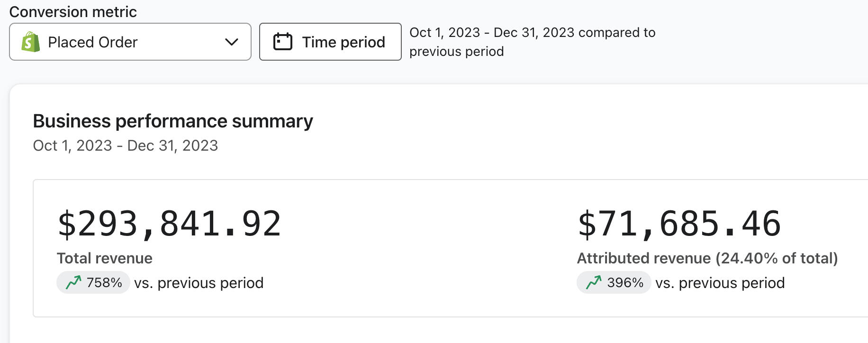Click the chevron arrow beside Placed Order
This screenshot has height=343, width=868.
click(231, 42)
